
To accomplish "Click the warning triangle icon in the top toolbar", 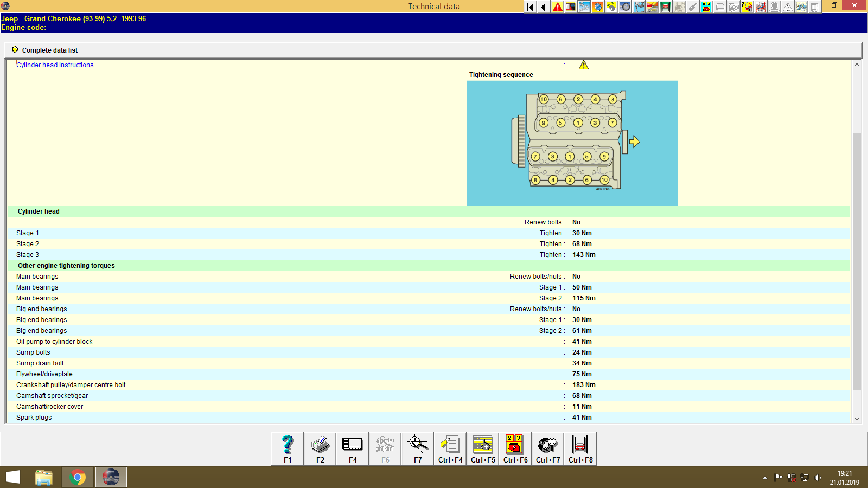I will [557, 7].
